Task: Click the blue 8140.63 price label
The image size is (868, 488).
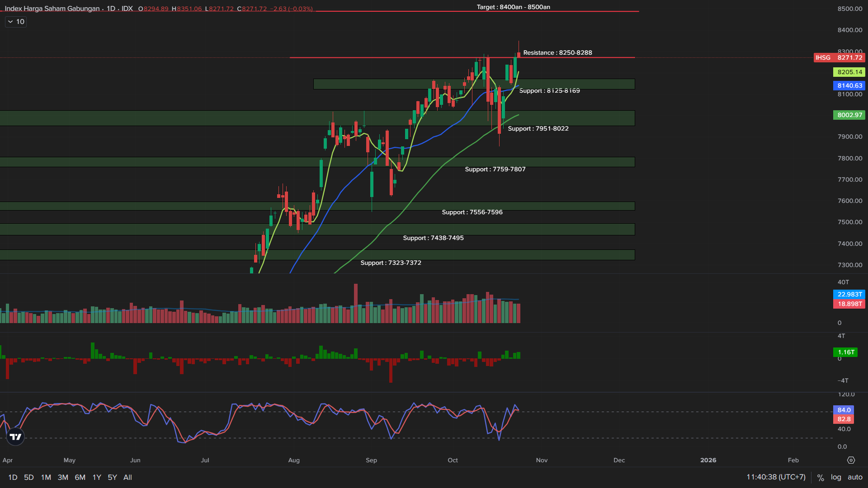Action: (x=849, y=85)
